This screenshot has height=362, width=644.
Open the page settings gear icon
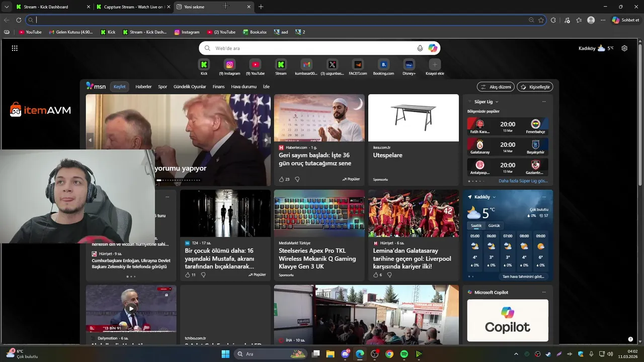(x=624, y=48)
